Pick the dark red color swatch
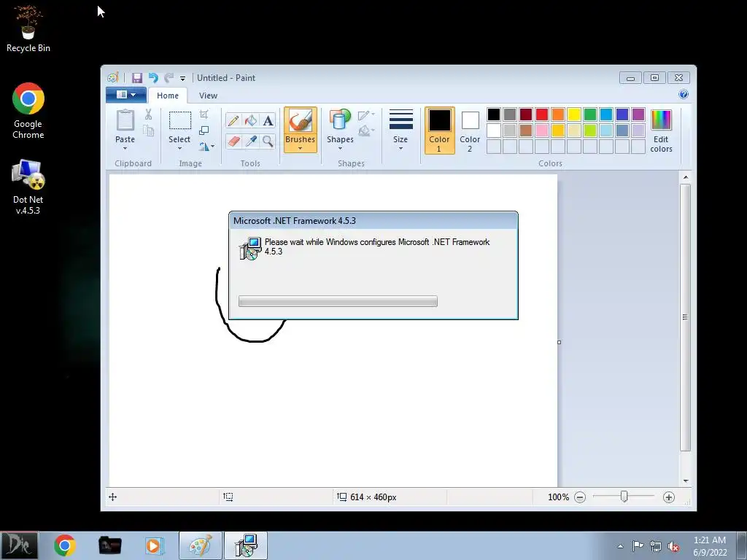Image resolution: width=747 pixels, height=560 pixels. point(526,114)
